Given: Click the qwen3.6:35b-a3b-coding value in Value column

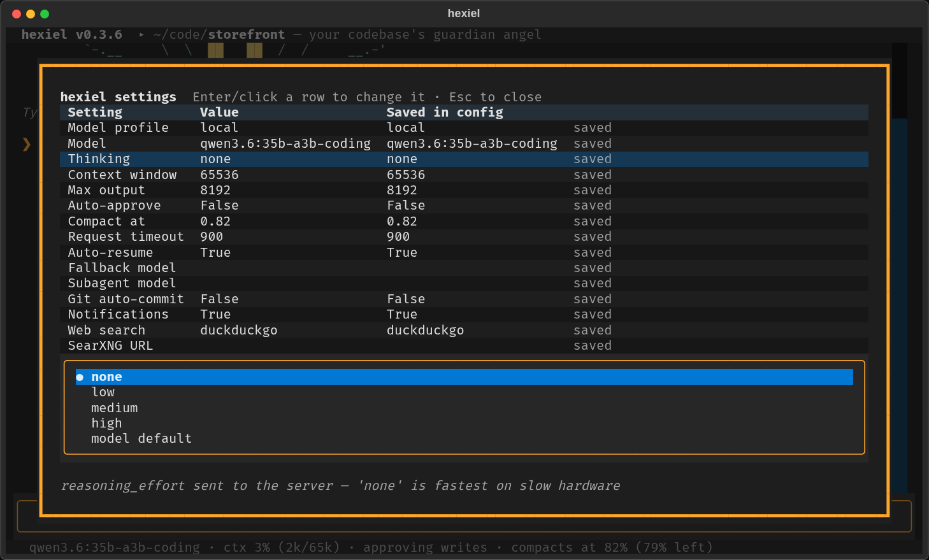Looking at the screenshot, I should tap(285, 143).
